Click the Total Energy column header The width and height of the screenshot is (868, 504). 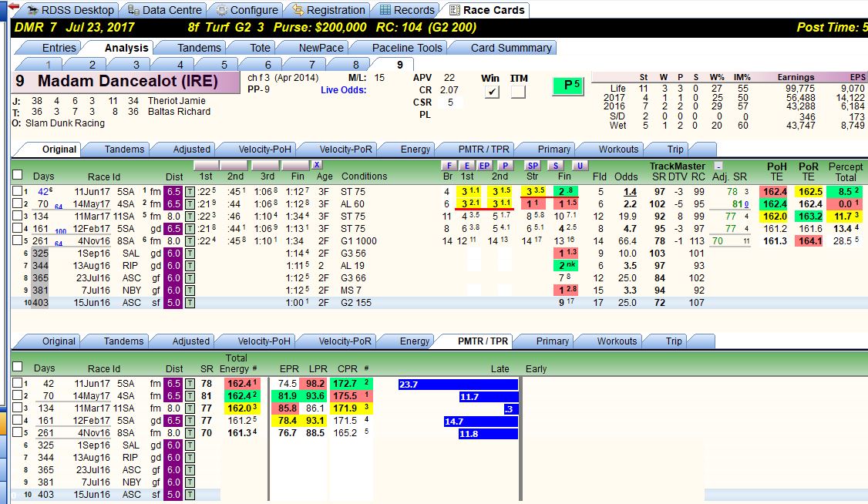tap(234, 364)
